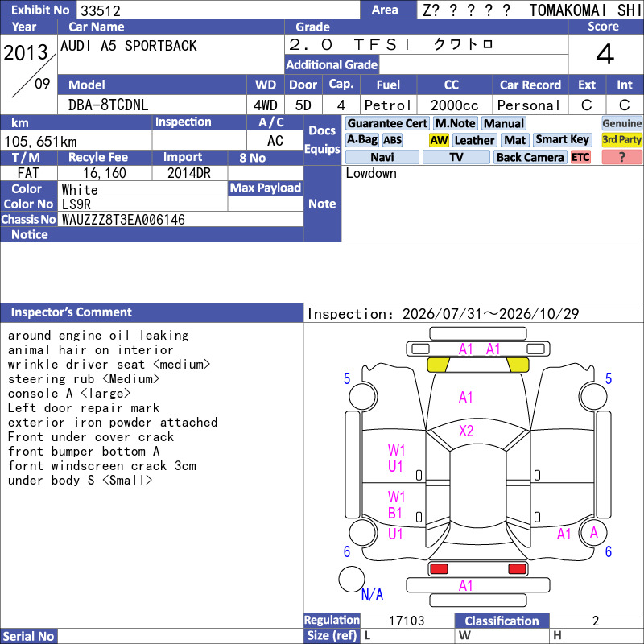The width and height of the screenshot is (644, 644).
Task: Select the classification value 2
Action: coord(596,621)
